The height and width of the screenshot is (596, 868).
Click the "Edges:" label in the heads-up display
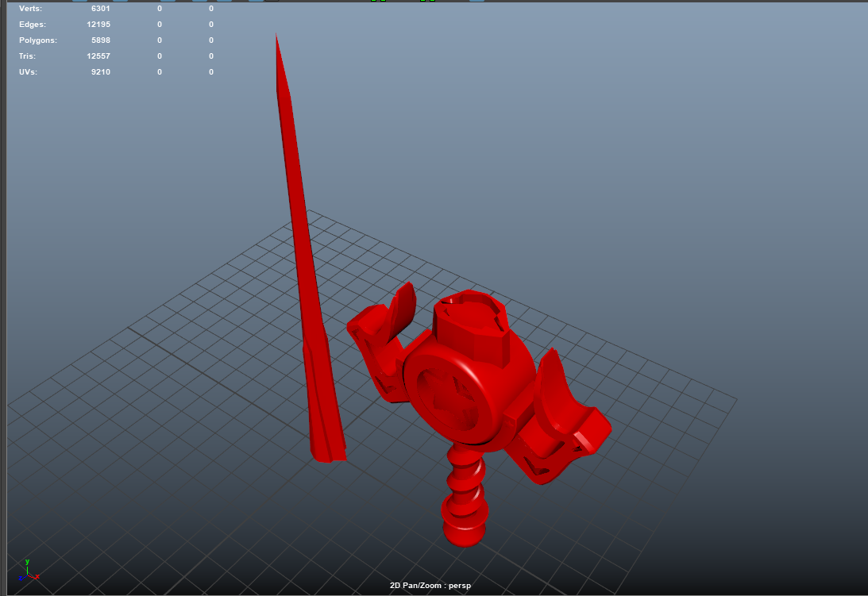tap(33, 25)
